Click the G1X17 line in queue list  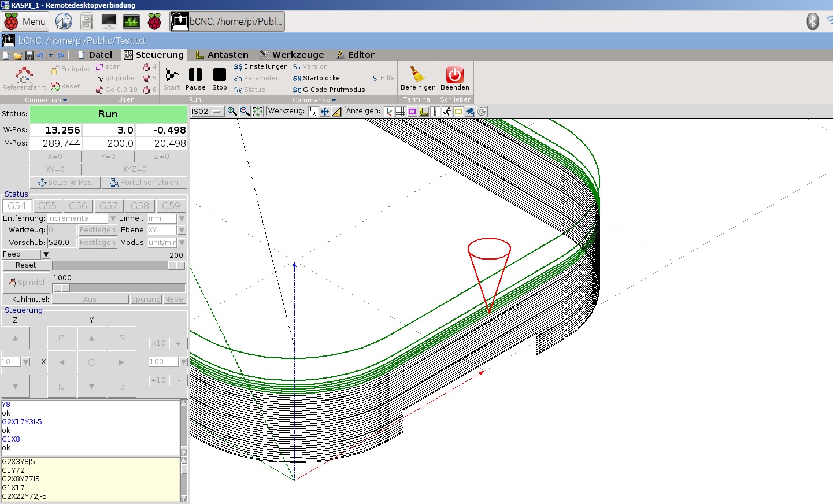click(x=13, y=487)
